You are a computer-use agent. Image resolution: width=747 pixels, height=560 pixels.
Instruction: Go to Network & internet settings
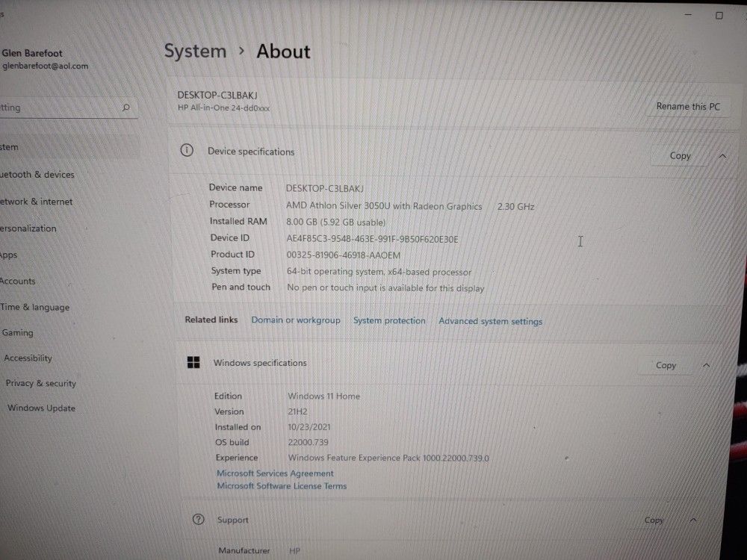(36, 202)
